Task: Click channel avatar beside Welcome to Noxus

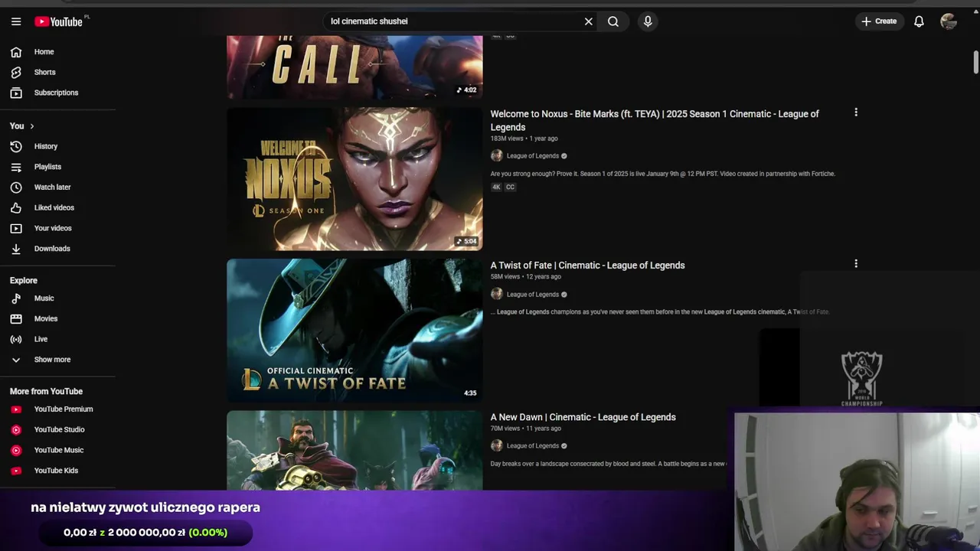Action: pyautogui.click(x=496, y=156)
